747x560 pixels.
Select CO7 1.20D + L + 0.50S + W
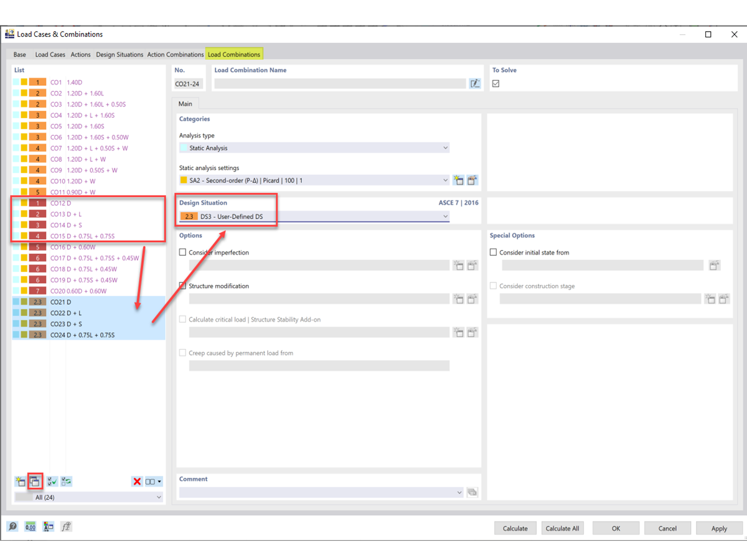click(x=88, y=148)
